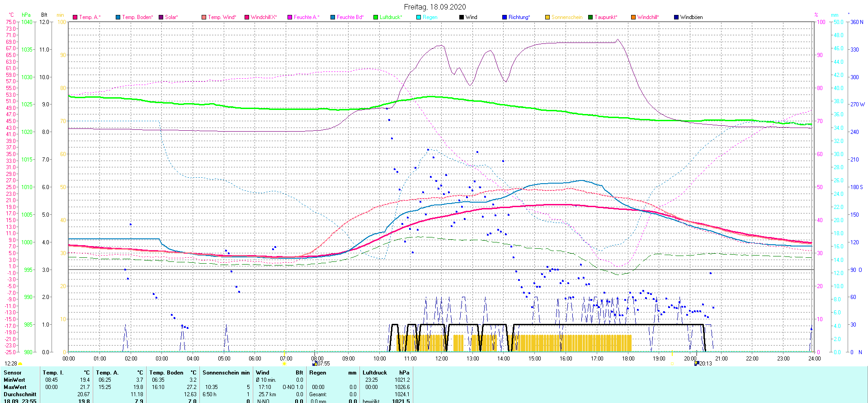Click the Richtung* legend entry
This screenshot has width=868, height=403.
[519, 17]
